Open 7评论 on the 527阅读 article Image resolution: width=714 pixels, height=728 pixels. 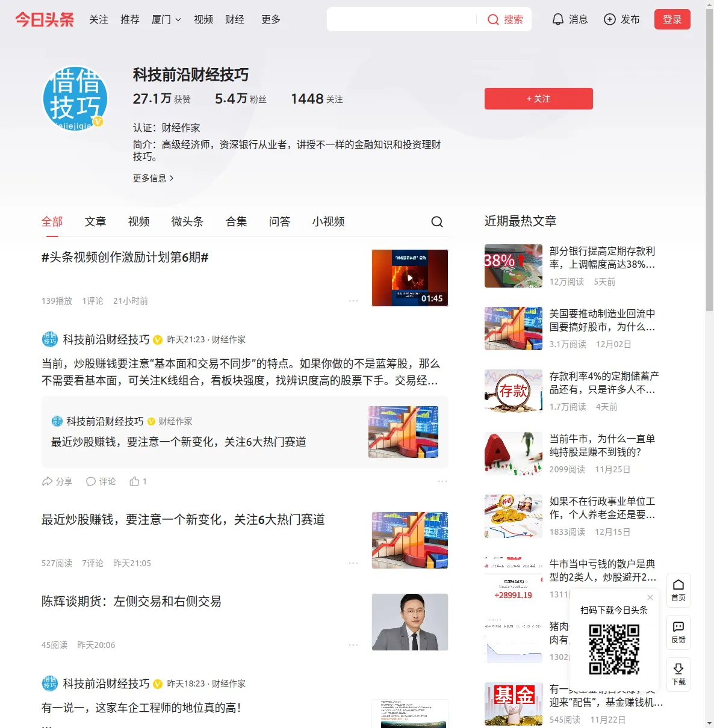click(x=93, y=563)
